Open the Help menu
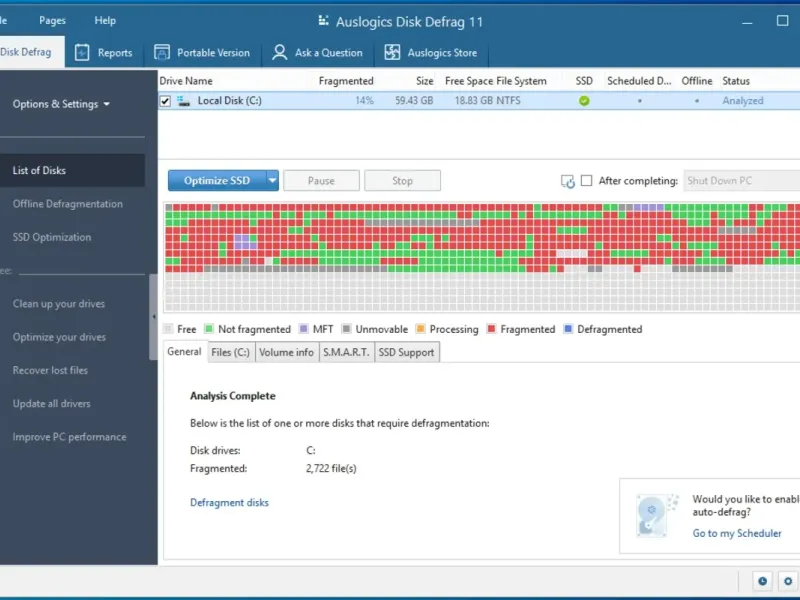Image resolution: width=800 pixels, height=600 pixels. pyautogui.click(x=105, y=20)
